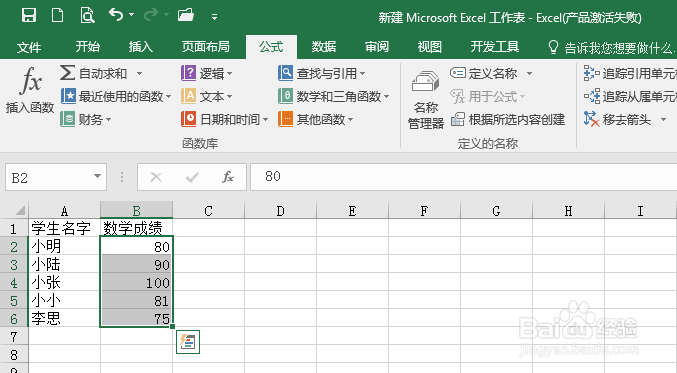Click the formula bar cancel X icon

click(156, 177)
